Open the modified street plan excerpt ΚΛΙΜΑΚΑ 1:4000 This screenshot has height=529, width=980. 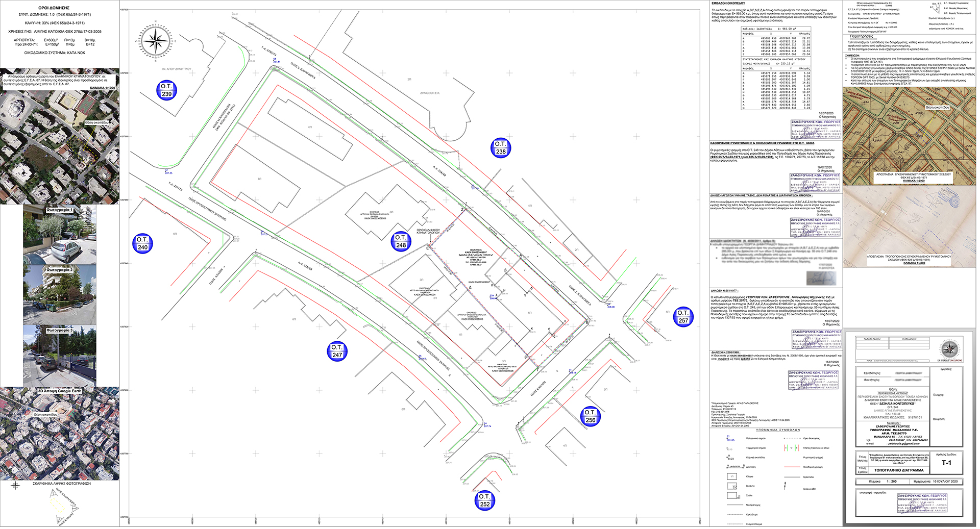click(x=909, y=226)
